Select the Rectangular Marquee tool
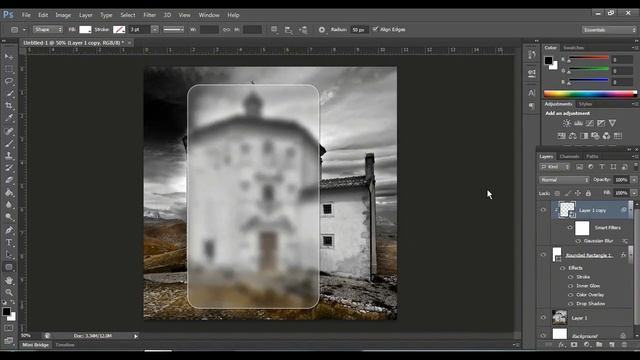Image resolution: width=640 pixels, height=360 pixels. (9, 69)
